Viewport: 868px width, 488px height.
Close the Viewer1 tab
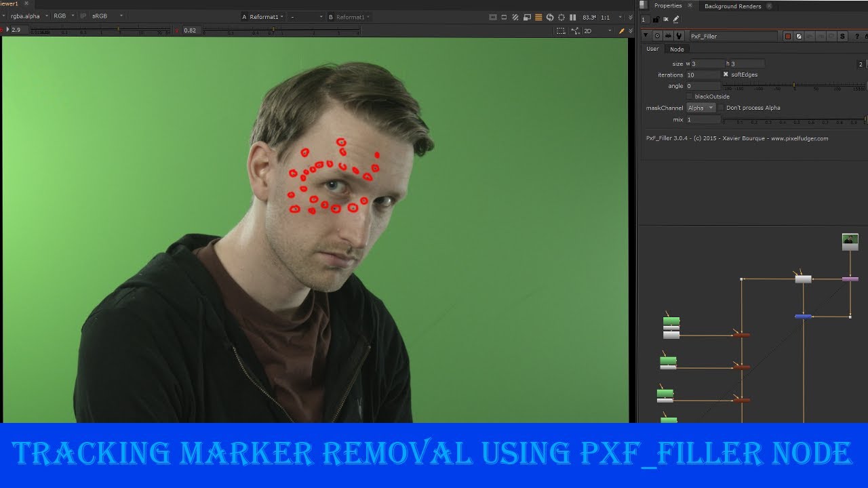pyautogui.click(x=26, y=3)
